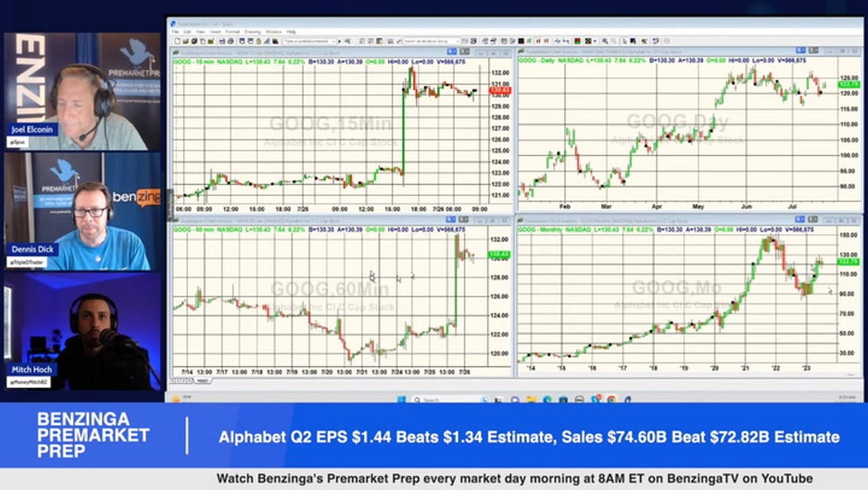Click the New document toolbar icon
Screen dimensions: 868x490
177,41
